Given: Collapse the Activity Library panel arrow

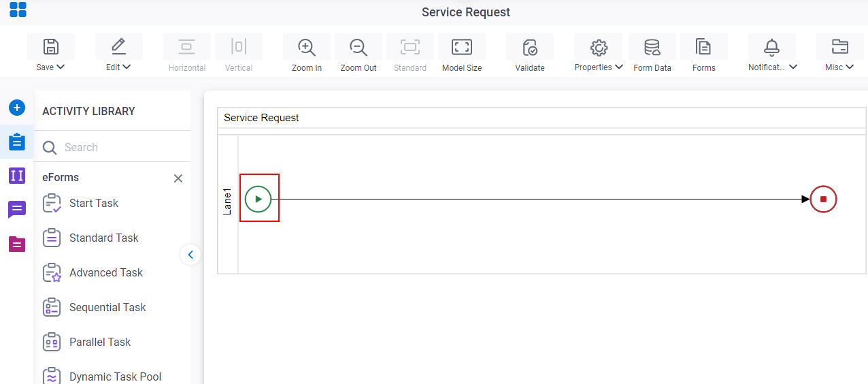Looking at the screenshot, I should (x=190, y=255).
